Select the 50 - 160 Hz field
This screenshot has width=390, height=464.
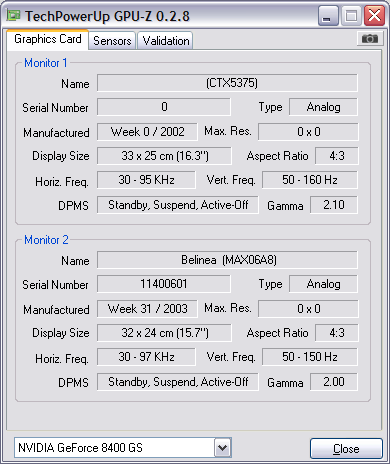point(310,180)
